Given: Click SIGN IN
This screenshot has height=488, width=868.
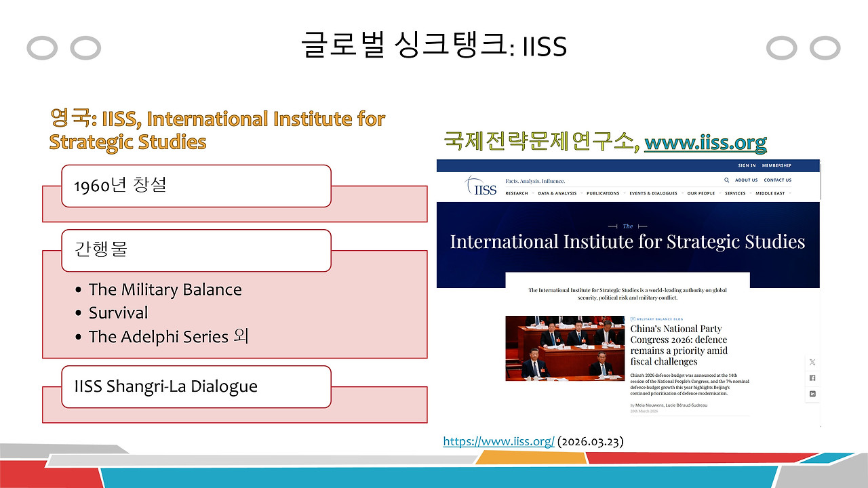Looking at the screenshot, I should click(747, 165).
